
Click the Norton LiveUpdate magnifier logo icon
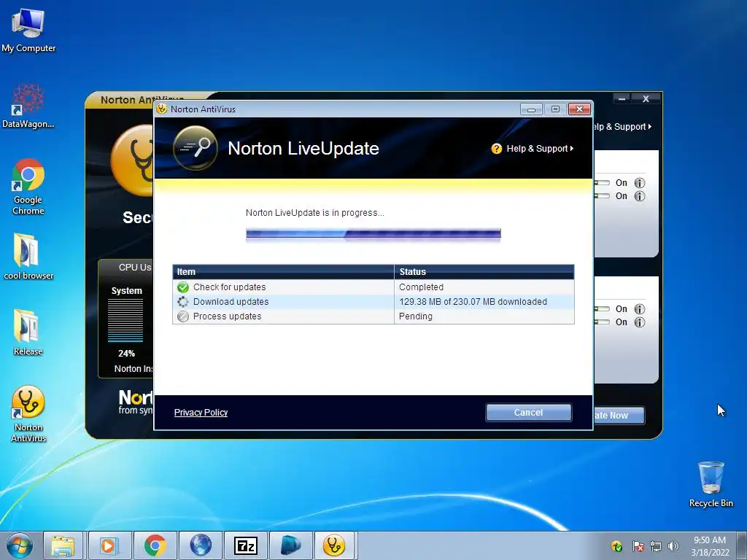[196, 148]
